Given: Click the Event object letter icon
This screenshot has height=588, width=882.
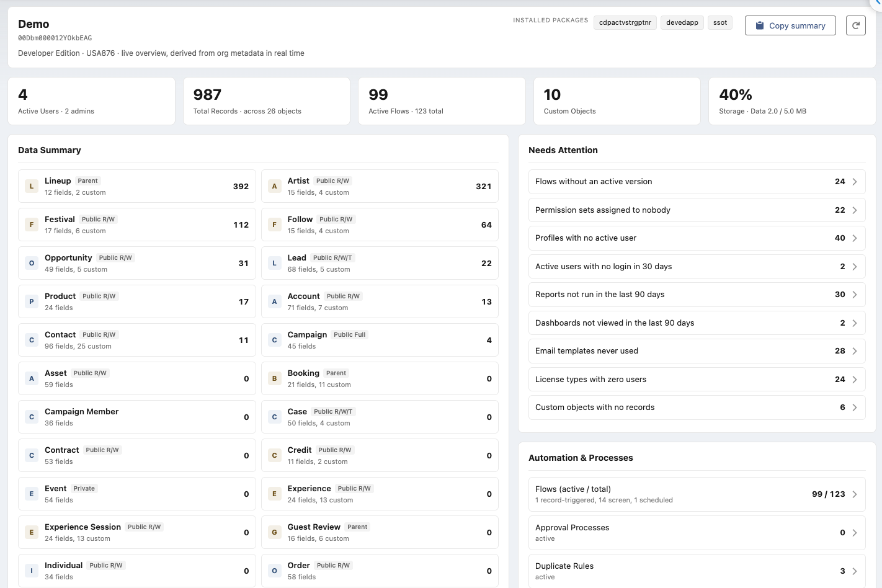Looking at the screenshot, I should 32,494.
